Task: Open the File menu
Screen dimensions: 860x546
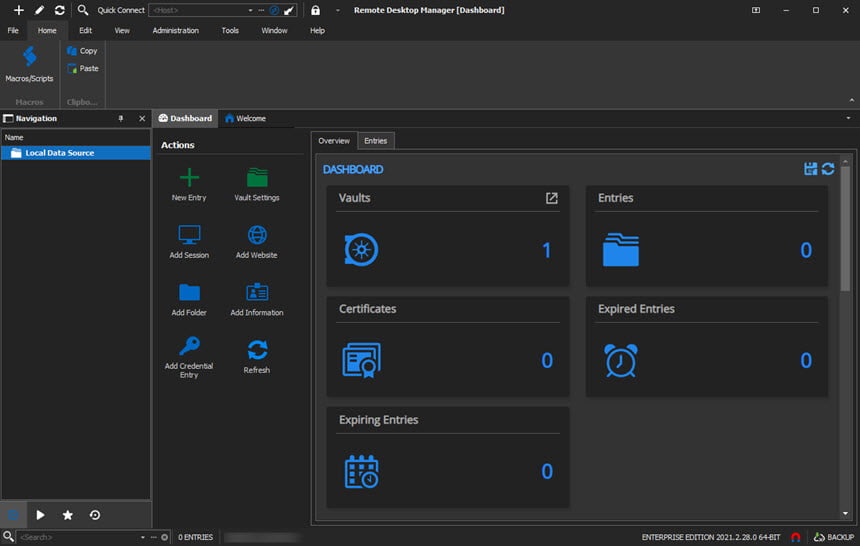Action: (13, 31)
